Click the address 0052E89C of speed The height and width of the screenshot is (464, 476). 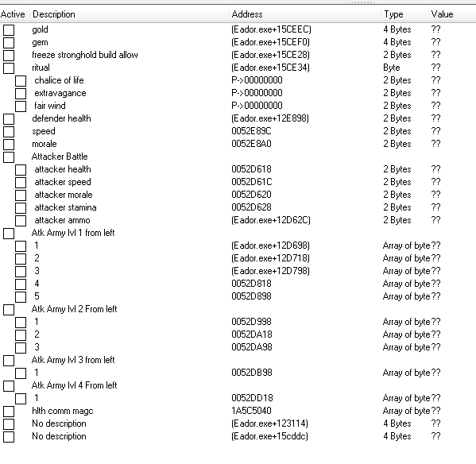(251, 131)
